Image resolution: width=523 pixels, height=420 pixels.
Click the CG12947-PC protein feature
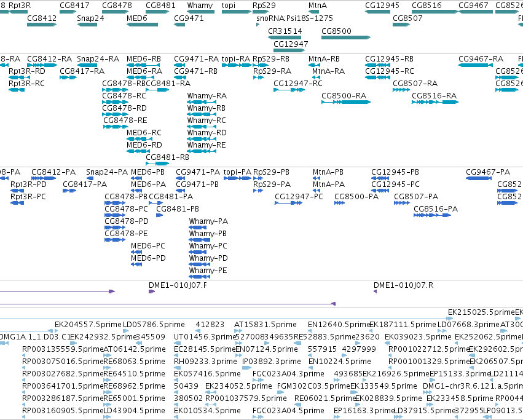click(x=288, y=203)
